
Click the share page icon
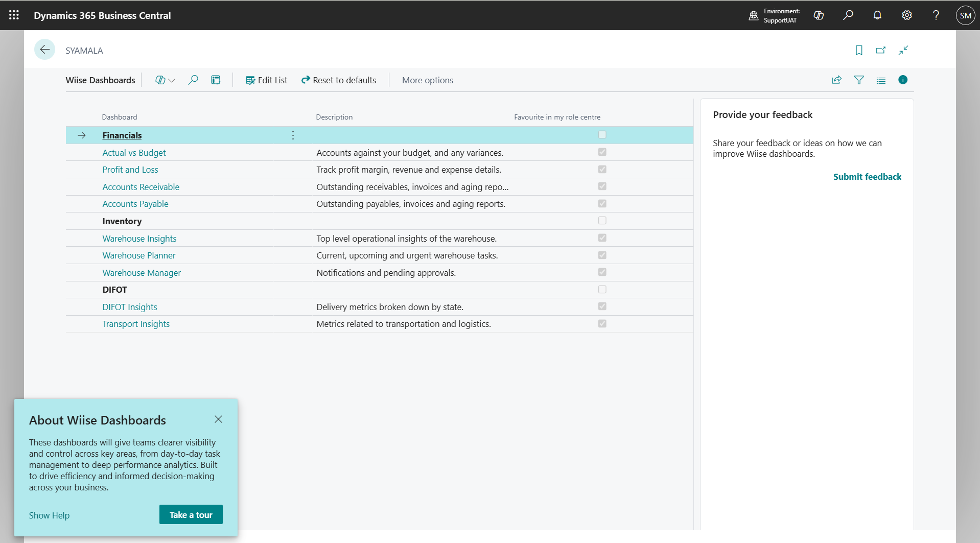pos(836,80)
